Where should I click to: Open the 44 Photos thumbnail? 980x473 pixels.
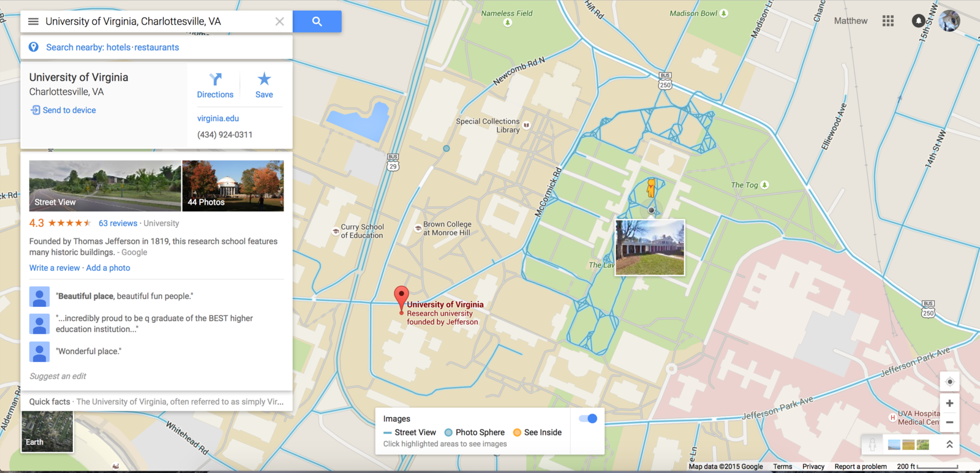click(x=233, y=186)
